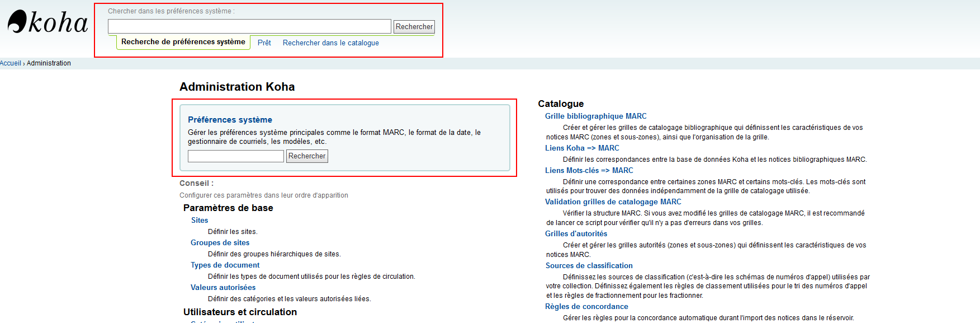
Task: Click the Utilisateurs et circulation heading
Action: [x=240, y=312]
